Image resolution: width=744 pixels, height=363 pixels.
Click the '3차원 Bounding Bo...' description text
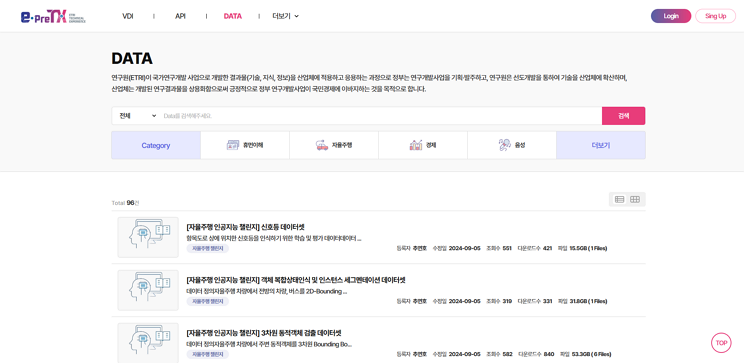pos(269,344)
